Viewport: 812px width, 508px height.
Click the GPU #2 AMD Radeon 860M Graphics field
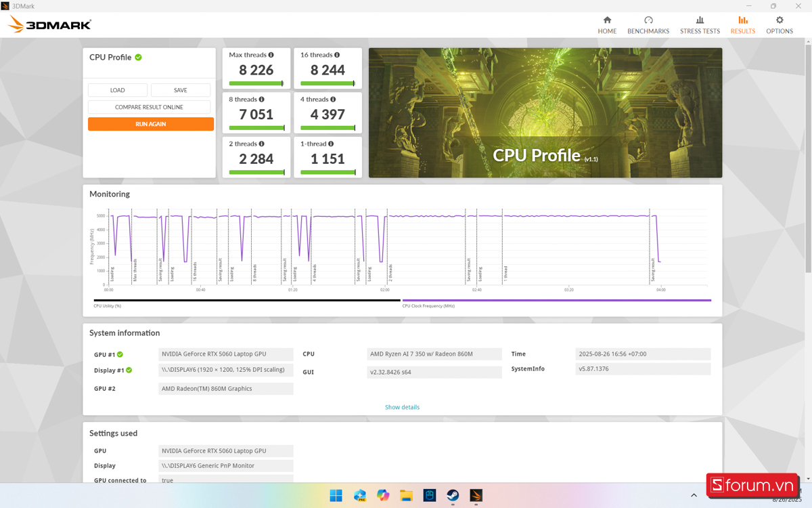[226, 389]
